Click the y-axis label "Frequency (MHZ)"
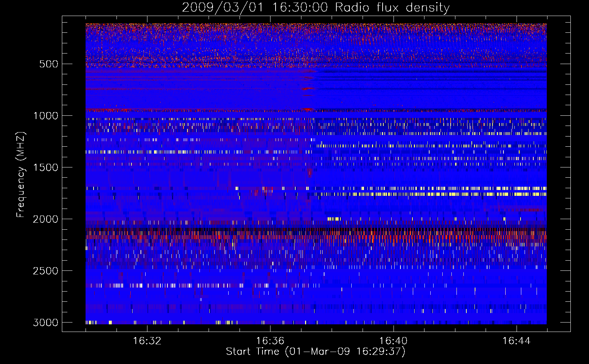Viewport: 589px width, 364px height. 21,175
